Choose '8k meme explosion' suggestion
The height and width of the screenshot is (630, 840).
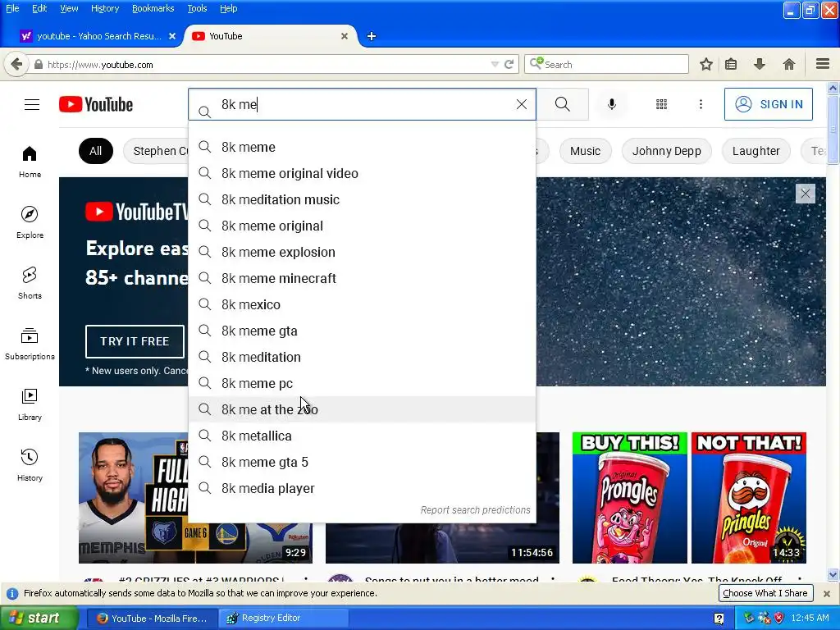(362, 252)
